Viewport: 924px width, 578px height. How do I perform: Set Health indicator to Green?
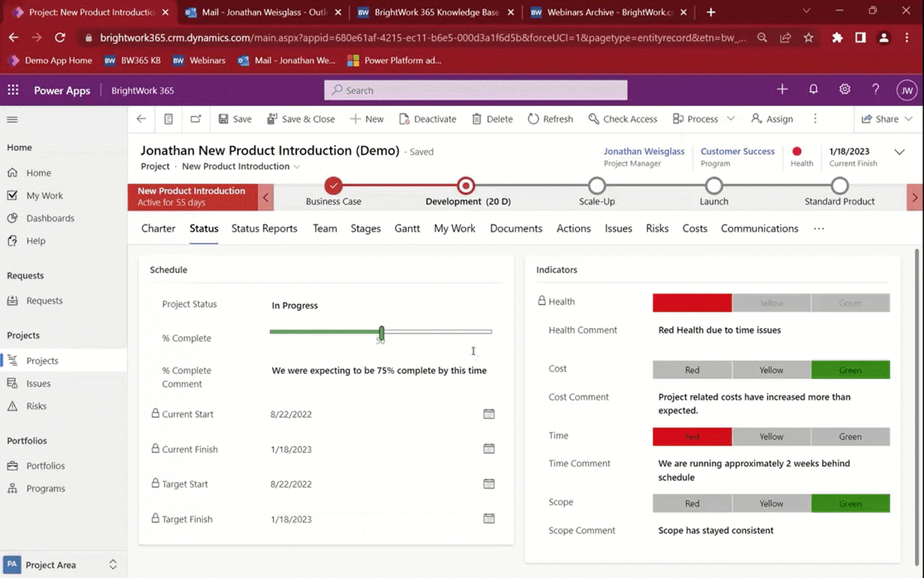(x=850, y=303)
